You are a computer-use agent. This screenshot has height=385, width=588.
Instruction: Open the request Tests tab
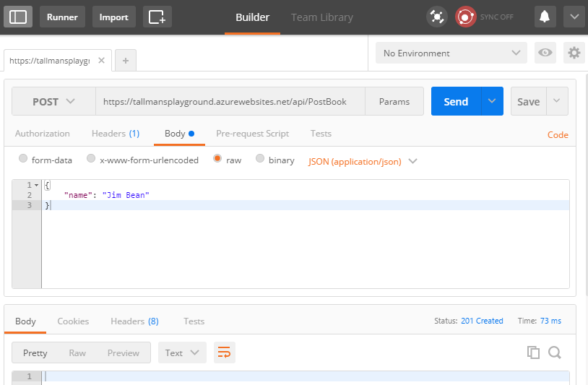321,134
